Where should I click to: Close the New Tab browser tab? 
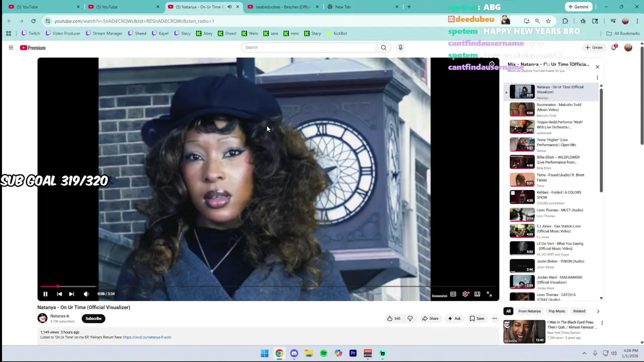396,7
